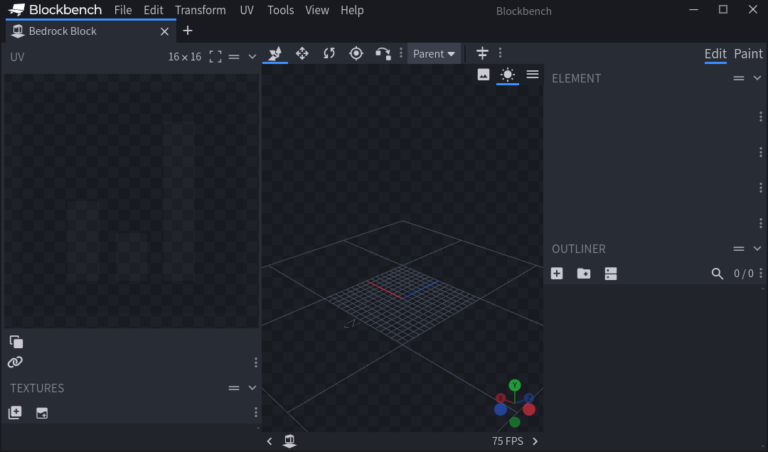768x452 pixels.
Task: Click Outliner panel drag handle lines
Action: 739,249
